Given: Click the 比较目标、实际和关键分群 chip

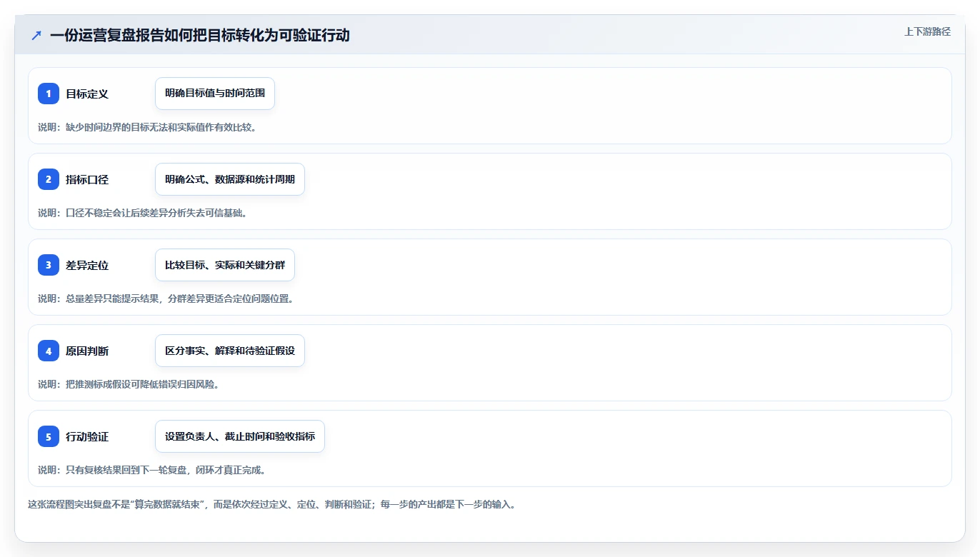Looking at the screenshot, I should 225,265.
